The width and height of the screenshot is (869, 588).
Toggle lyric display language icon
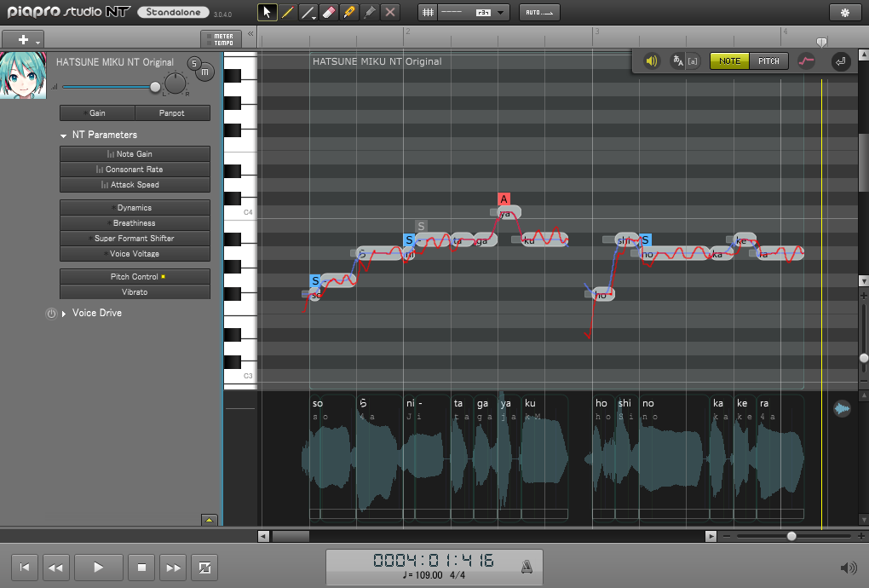pos(677,61)
